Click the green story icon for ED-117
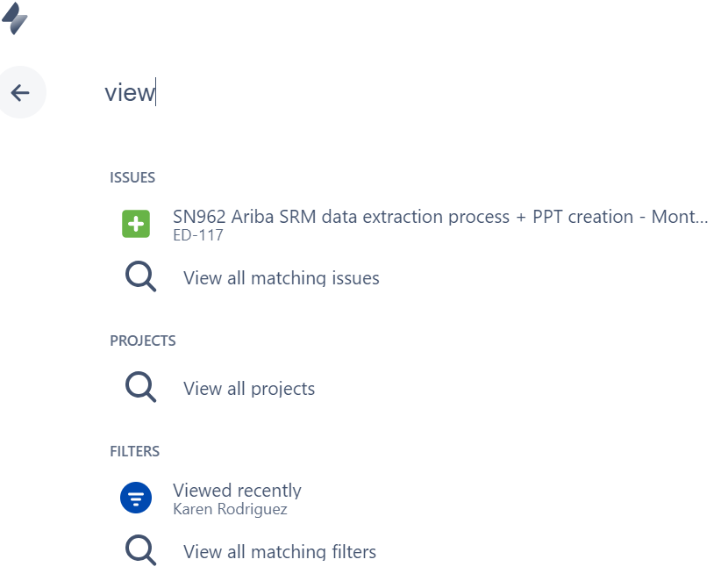The width and height of the screenshot is (728, 581). [x=136, y=225]
